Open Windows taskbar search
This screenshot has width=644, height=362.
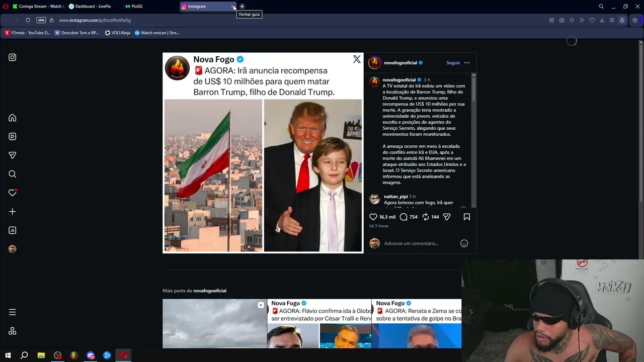[x=24, y=355]
